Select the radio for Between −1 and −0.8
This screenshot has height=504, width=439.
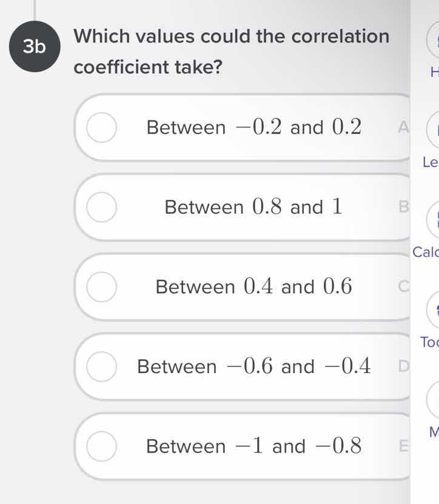101,446
